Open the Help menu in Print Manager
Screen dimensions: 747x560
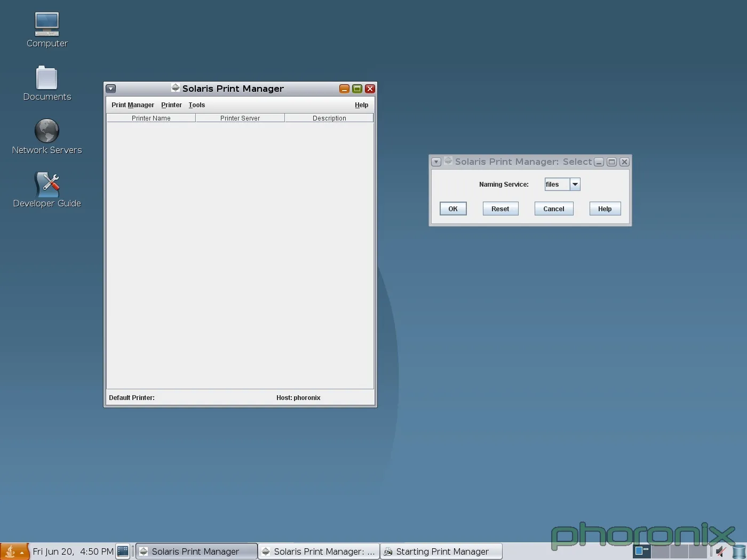tap(361, 105)
